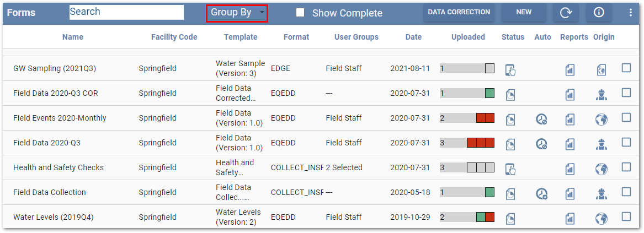Open status icon for GW Sampling (2021Q3)
Image resolution: width=644 pixels, height=233 pixels.
pos(511,69)
